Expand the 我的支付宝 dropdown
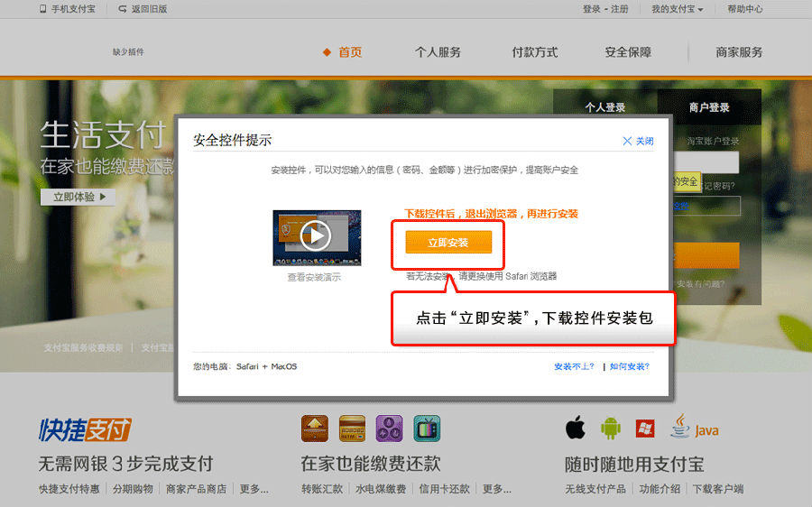 [x=677, y=9]
